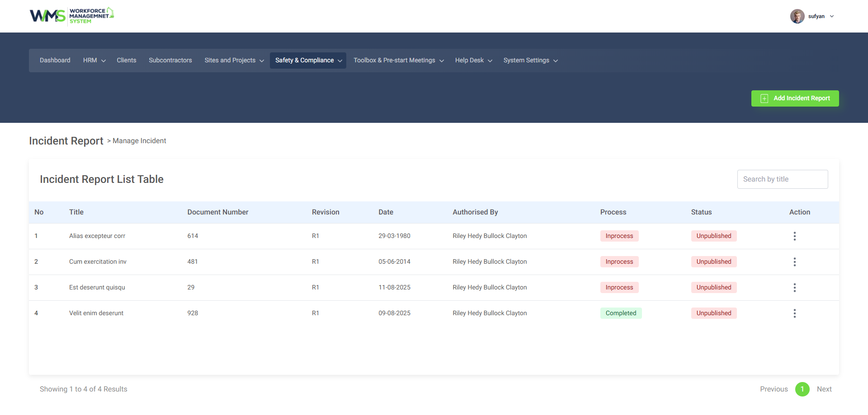868x415 pixels.
Task: Open kebab menu for Est deserunt quisqu
Action: [794, 288]
